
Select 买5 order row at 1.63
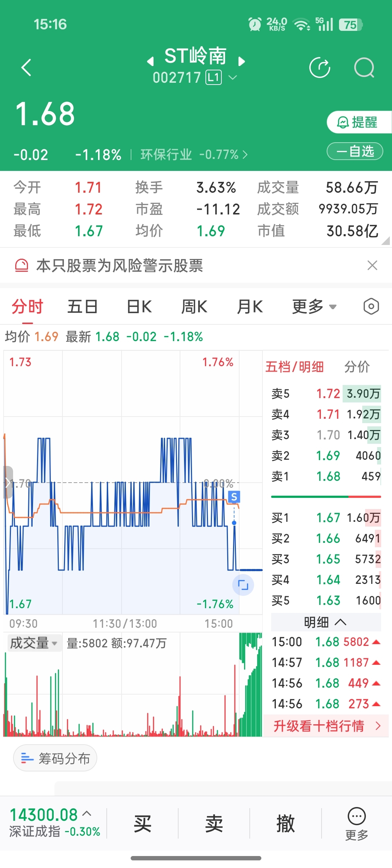[326, 600]
